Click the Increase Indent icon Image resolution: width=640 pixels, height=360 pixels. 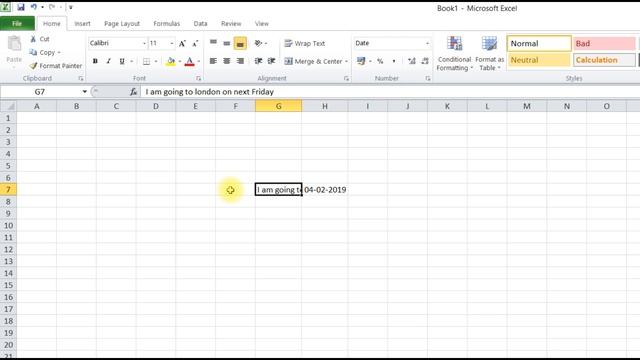click(271, 61)
